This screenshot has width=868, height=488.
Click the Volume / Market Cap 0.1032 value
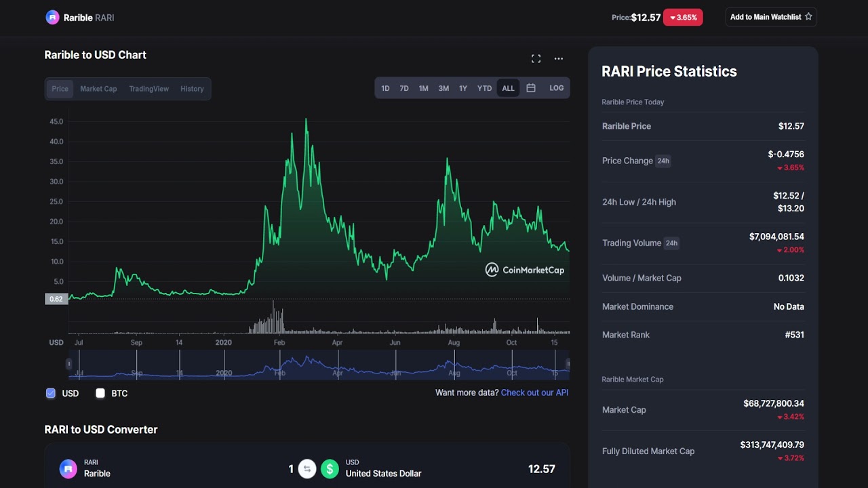point(791,278)
